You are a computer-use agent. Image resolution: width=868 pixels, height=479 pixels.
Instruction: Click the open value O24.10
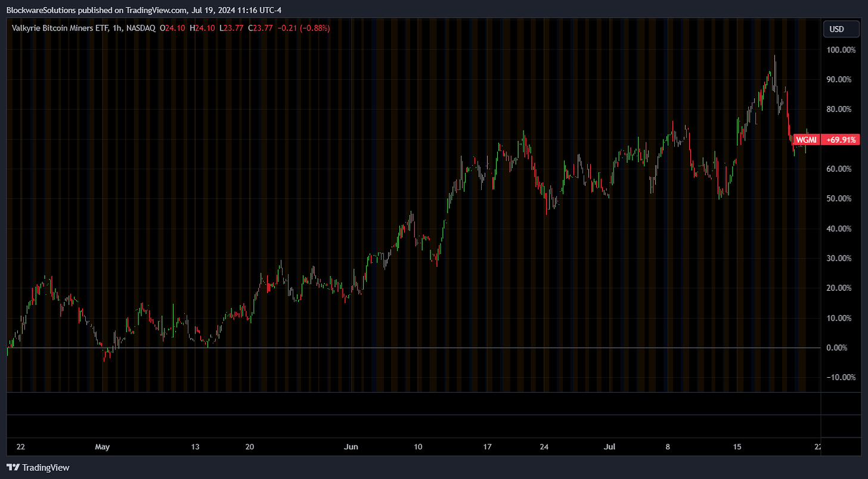(173, 27)
